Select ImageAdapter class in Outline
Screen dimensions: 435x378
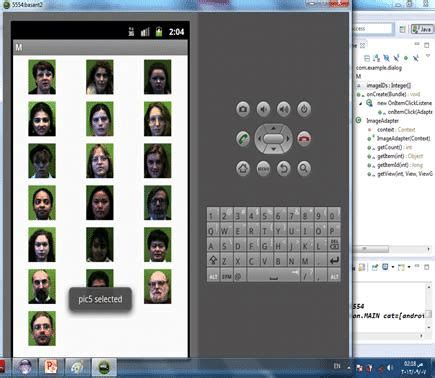point(382,121)
